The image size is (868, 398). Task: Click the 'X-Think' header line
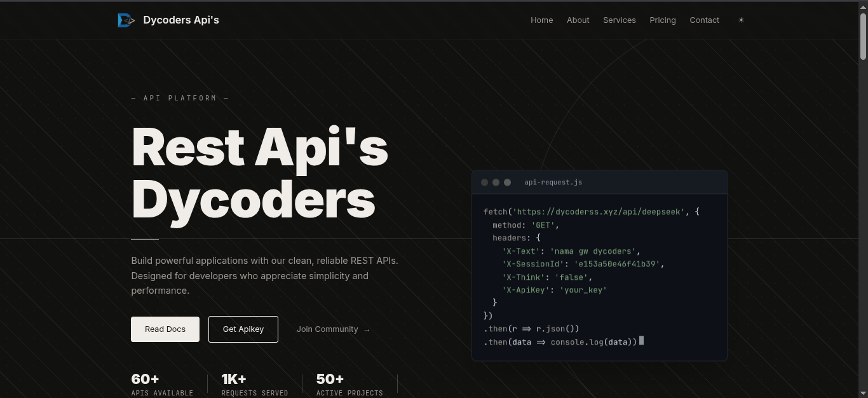(x=546, y=277)
